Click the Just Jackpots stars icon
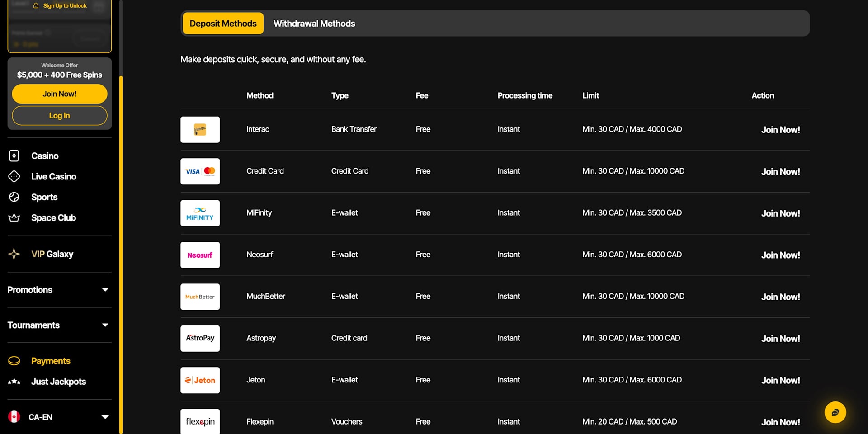 pos(14,382)
